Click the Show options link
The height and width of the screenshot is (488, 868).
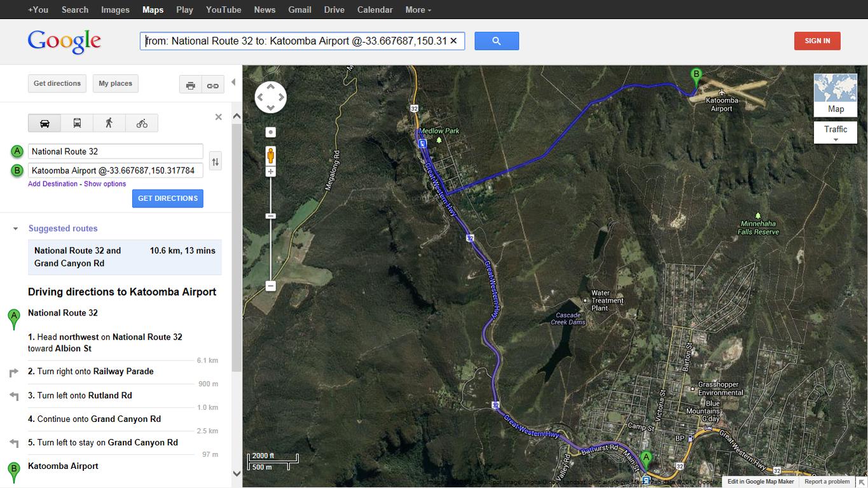pos(105,184)
